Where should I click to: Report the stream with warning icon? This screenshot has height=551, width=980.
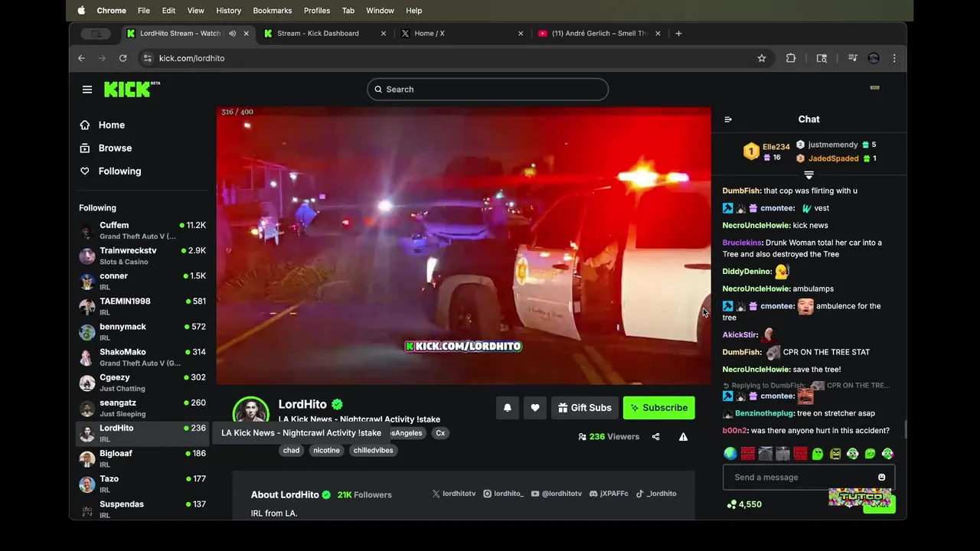[683, 437]
